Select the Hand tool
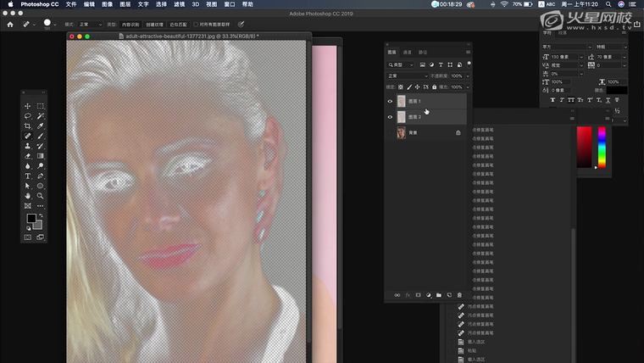This screenshot has width=644, height=363. 28,195
